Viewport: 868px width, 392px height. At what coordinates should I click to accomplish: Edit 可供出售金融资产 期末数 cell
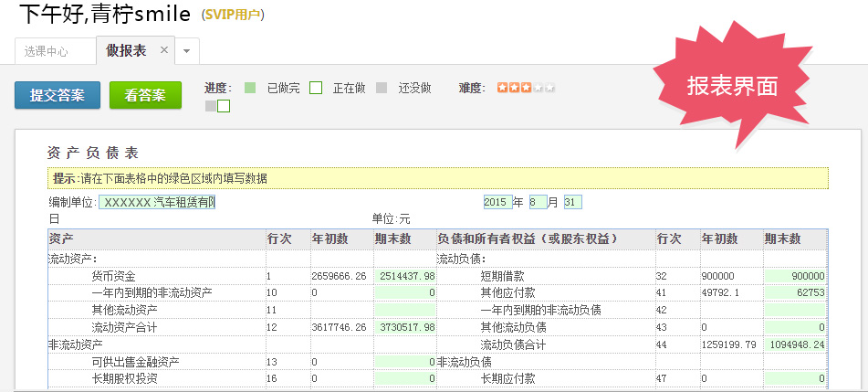405,362
